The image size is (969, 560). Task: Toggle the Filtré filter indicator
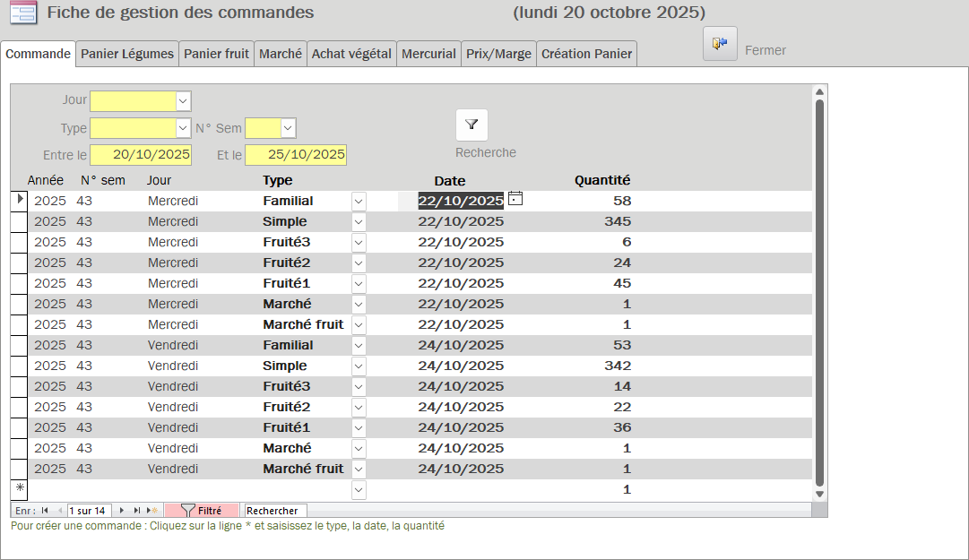(202, 511)
